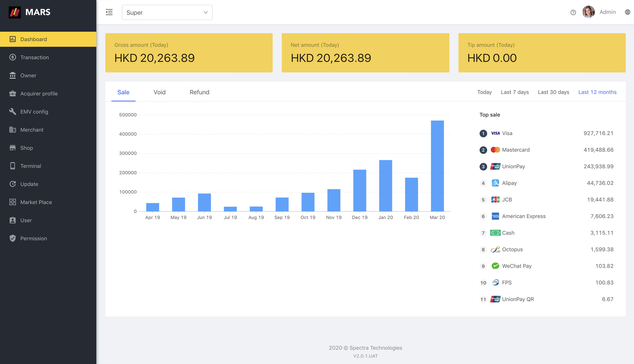The height and width of the screenshot is (364, 634).
Task: Click the Terminal device icon
Action: [13, 166]
